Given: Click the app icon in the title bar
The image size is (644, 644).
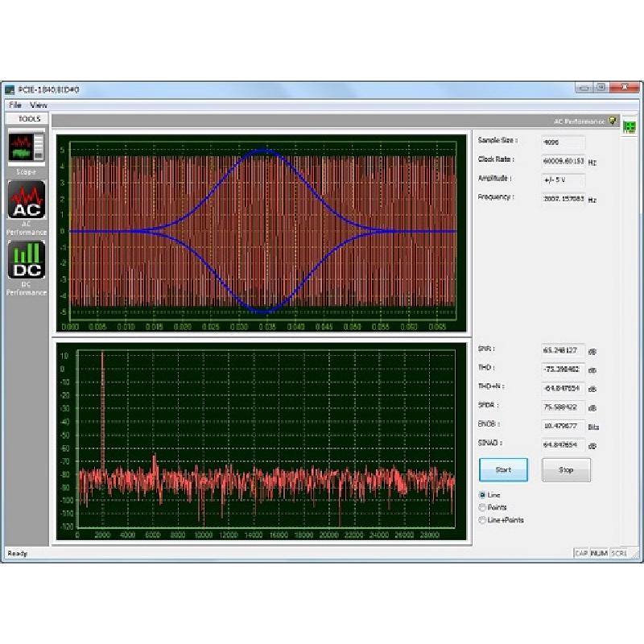Looking at the screenshot, I should point(10,89).
